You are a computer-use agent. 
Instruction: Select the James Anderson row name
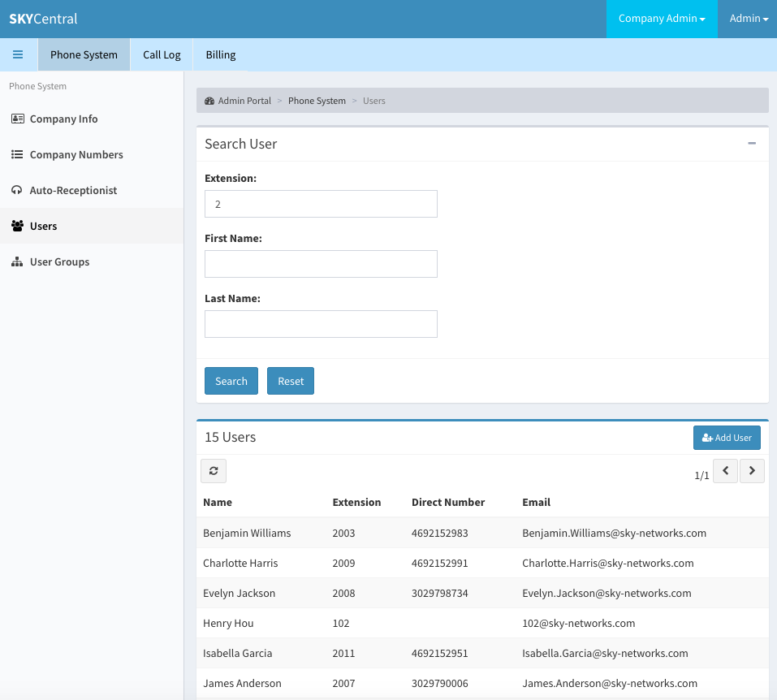[x=242, y=683]
